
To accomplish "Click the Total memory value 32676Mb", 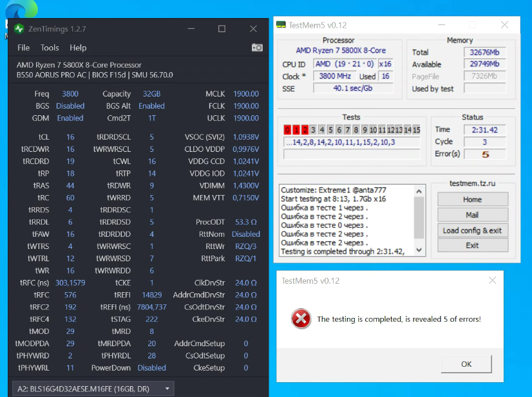I will (x=484, y=52).
